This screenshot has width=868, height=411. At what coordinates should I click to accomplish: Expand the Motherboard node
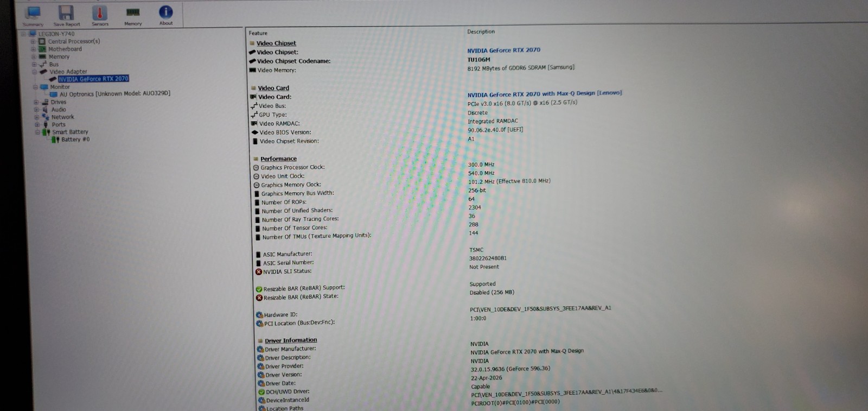point(33,49)
